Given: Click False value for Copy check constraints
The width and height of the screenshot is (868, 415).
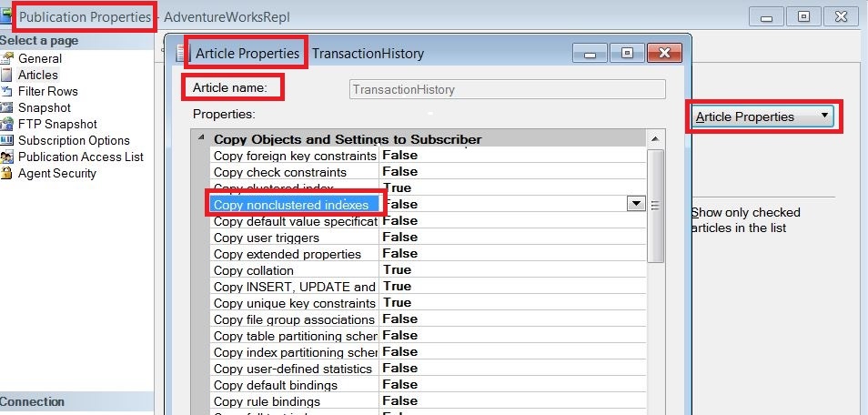Looking at the screenshot, I should click(x=399, y=171).
